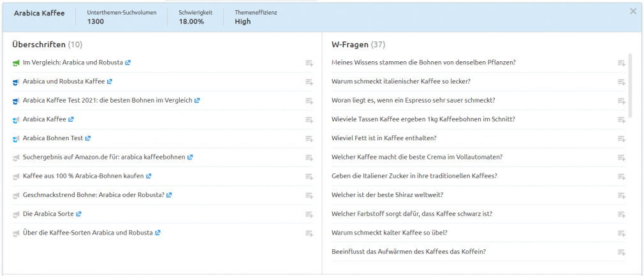Click Schwierigkeit value 18.00%
This screenshot has width=644, height=276.
click(x=191, y=22)
